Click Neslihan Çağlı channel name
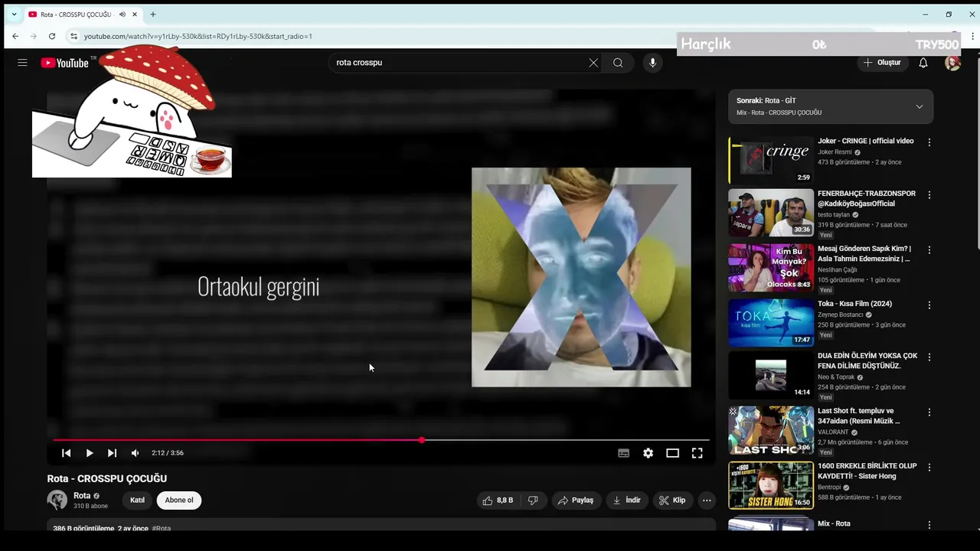 (838, 270)
